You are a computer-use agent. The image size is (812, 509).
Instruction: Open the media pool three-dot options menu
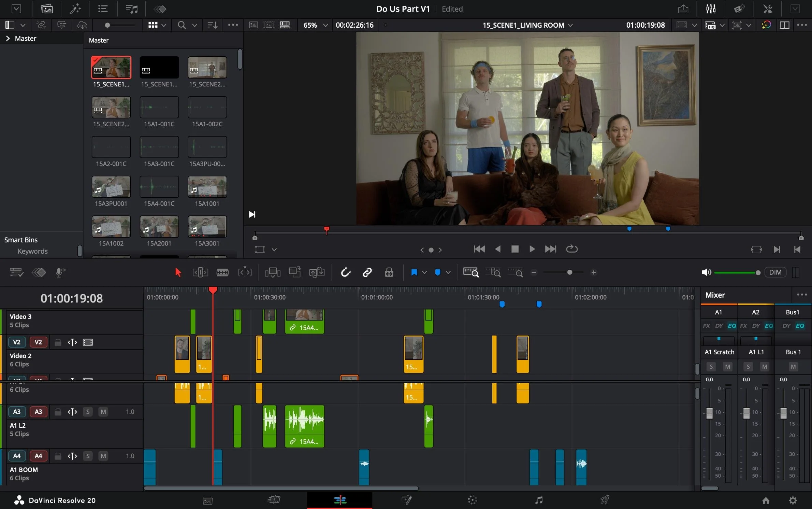click(233, 25)
